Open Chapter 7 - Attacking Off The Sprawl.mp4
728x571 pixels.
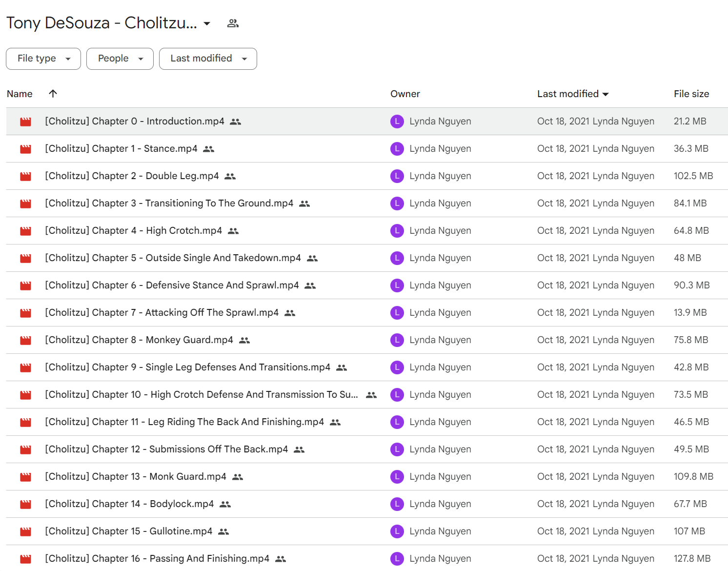[x=162, y=312]
